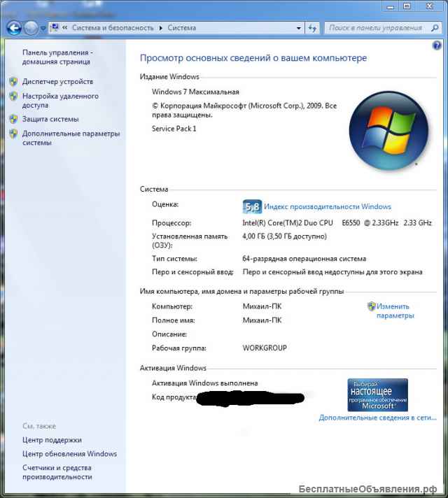Click 'Изменить параметры' link
The height and width of the screenshot is (498, 448).
(x=395, y=311)
